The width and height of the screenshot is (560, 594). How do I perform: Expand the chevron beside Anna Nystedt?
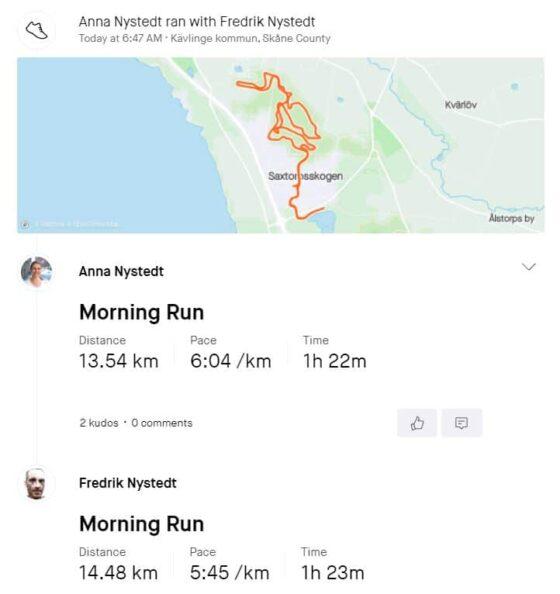coord(529,267)
